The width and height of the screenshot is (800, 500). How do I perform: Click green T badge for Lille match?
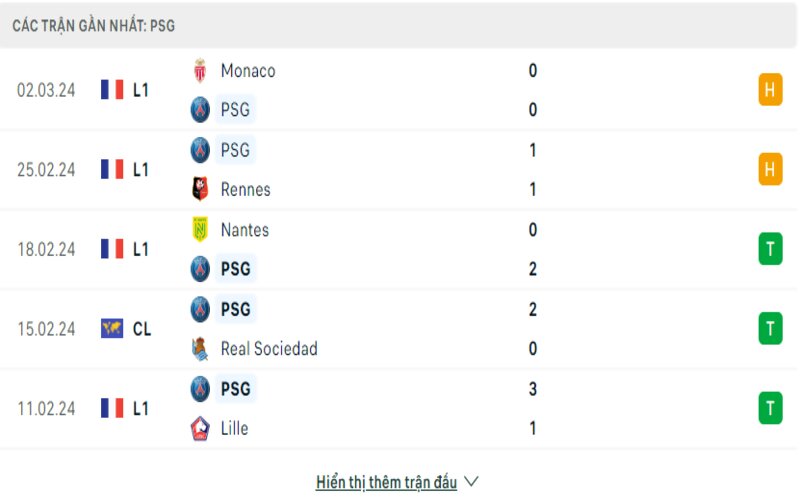[769, 408]
